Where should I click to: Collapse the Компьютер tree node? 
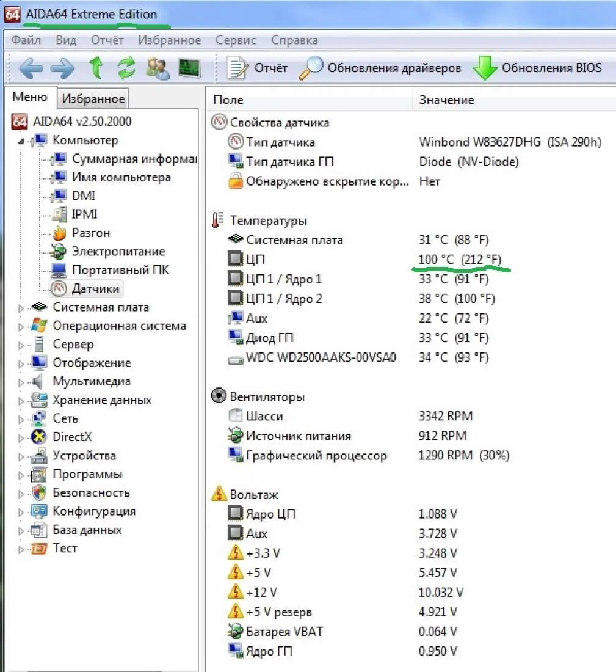click(x=21, y=141)
